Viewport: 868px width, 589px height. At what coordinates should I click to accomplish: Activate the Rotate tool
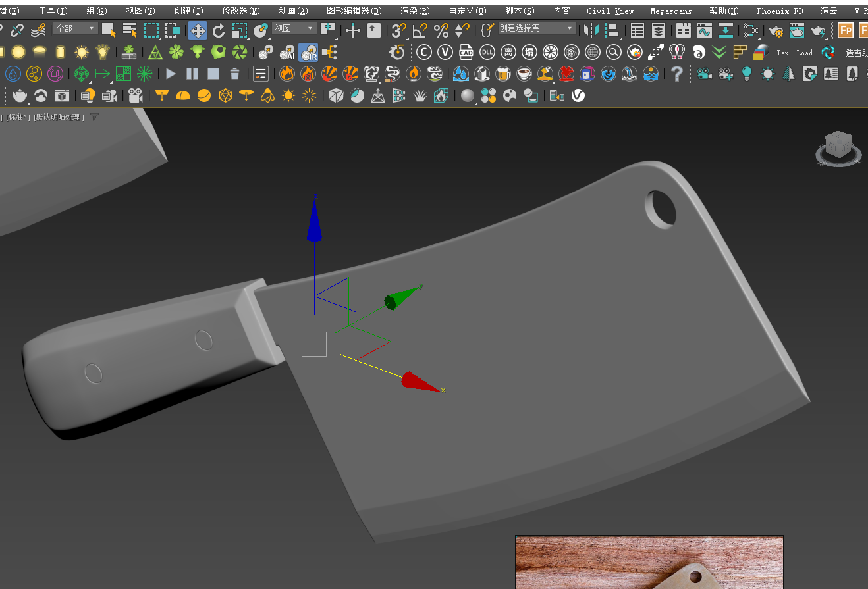coord(219,30)
